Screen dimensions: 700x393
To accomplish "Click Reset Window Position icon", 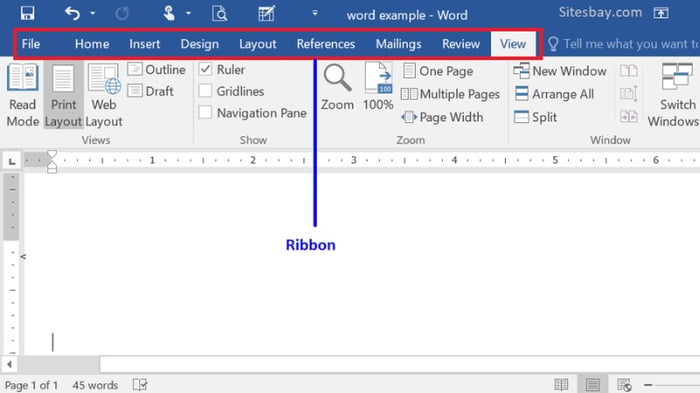I will (629, 117).
